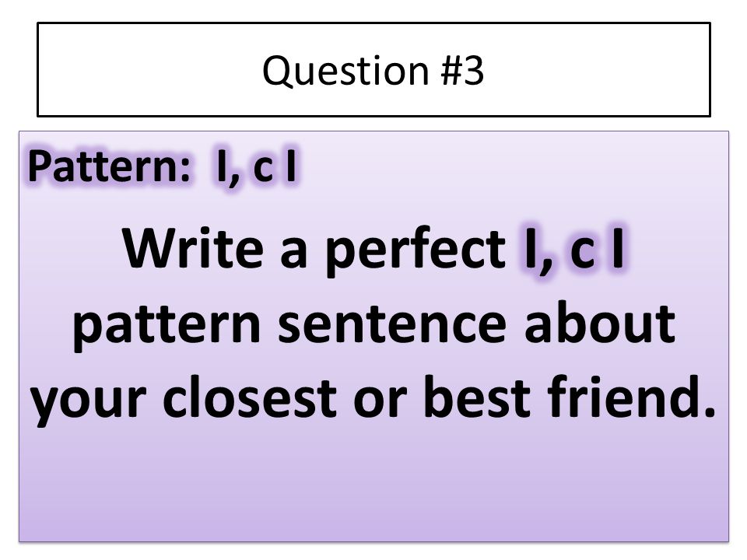This screenshot has height=560, width=747.
Task: Click the word "pattern" on the second line
Action: pyautogui.click(x=167, y=325)
